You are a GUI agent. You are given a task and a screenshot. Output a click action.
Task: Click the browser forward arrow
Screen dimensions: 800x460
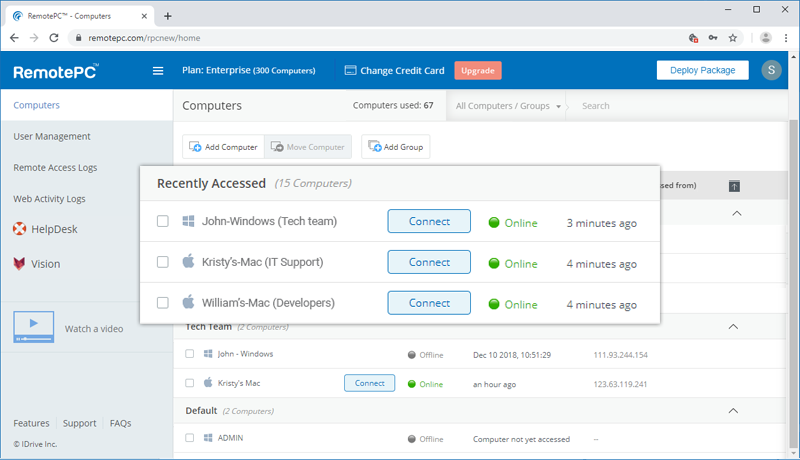coord(34,38)
